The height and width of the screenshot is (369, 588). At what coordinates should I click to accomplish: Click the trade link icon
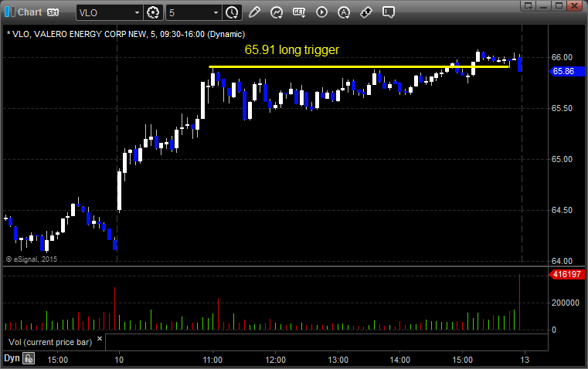pos(366,12)
